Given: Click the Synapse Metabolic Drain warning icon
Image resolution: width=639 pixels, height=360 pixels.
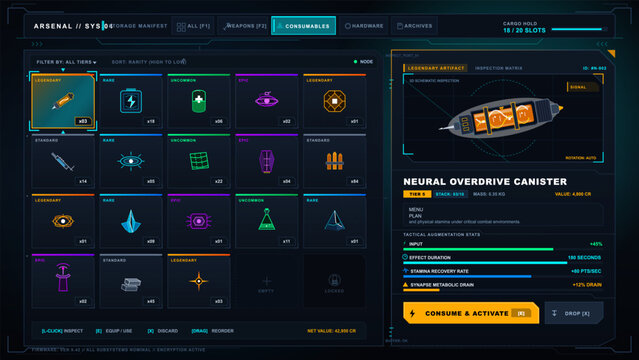Looking at the screenshot, I should tap(405, 285).
